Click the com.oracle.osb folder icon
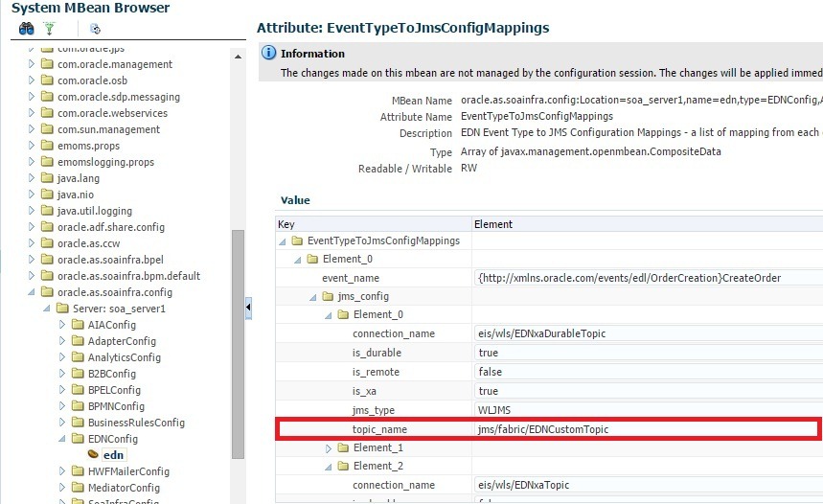Screen dimensions: 823x504 click(47, 80)
